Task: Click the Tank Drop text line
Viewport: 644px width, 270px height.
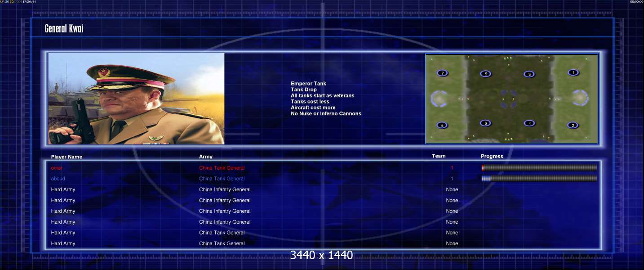Action: 304,90
